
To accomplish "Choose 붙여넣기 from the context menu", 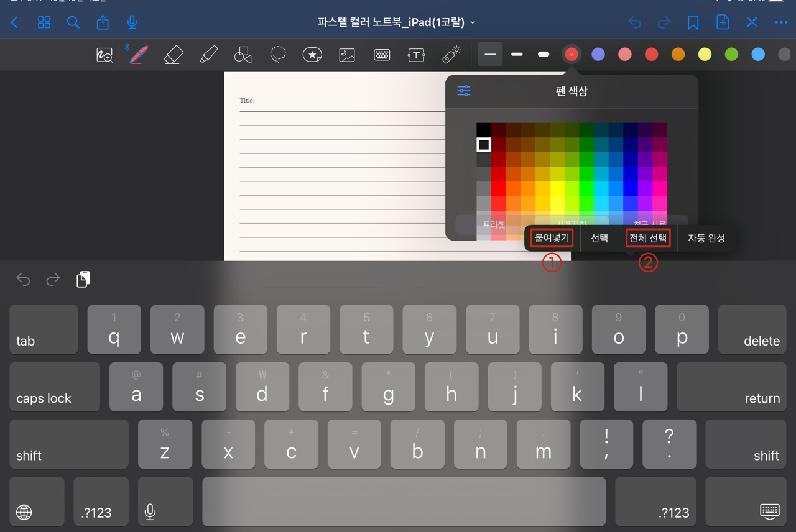I will (551, 238).
